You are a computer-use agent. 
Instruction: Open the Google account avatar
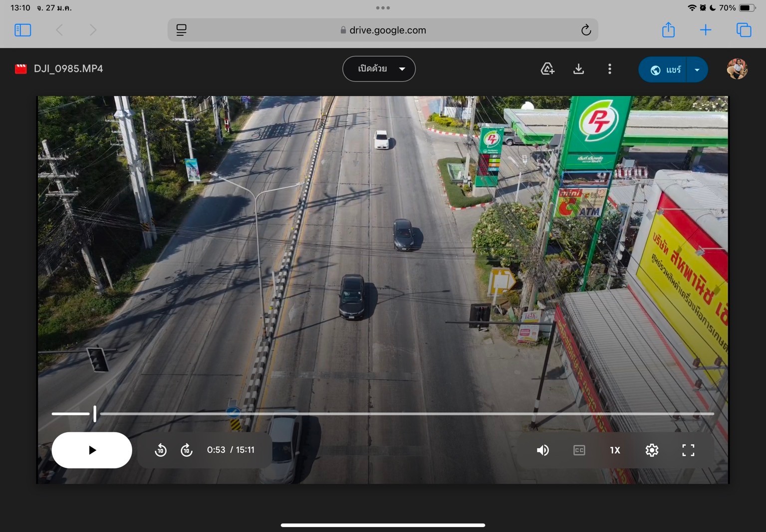point(737,69)
